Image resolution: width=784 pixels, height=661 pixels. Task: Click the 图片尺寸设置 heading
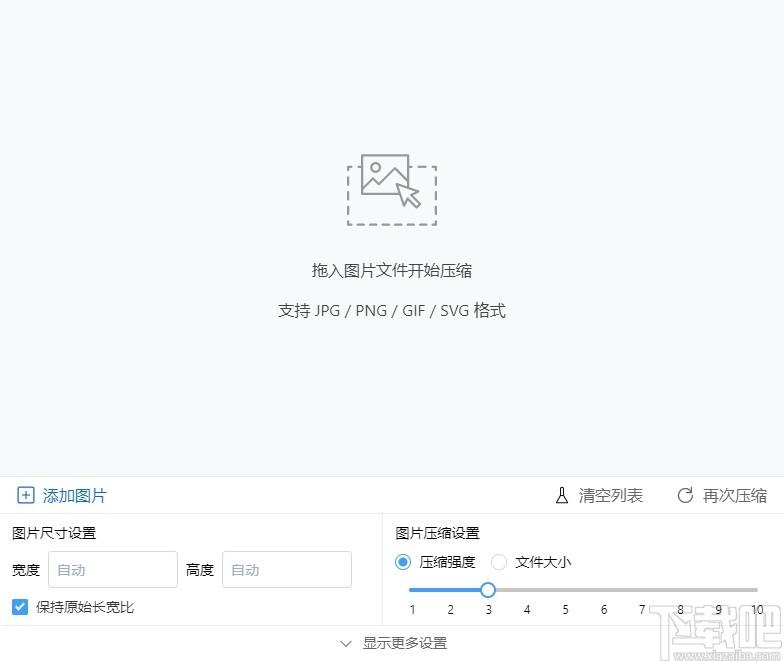pos(54,533)
